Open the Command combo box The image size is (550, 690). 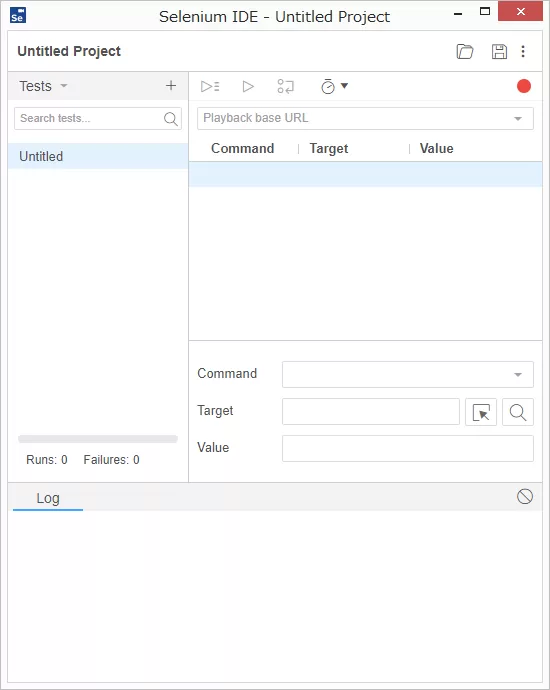point(408,374)
